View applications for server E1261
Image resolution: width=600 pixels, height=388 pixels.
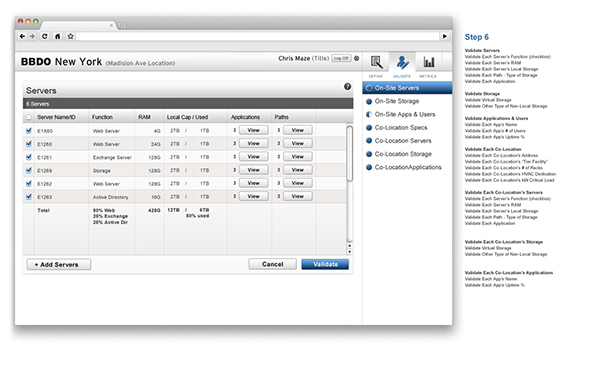254,157
